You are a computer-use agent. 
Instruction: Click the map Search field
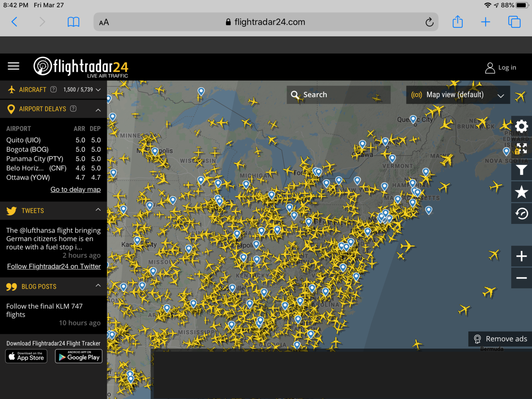[x=339, y=95]
